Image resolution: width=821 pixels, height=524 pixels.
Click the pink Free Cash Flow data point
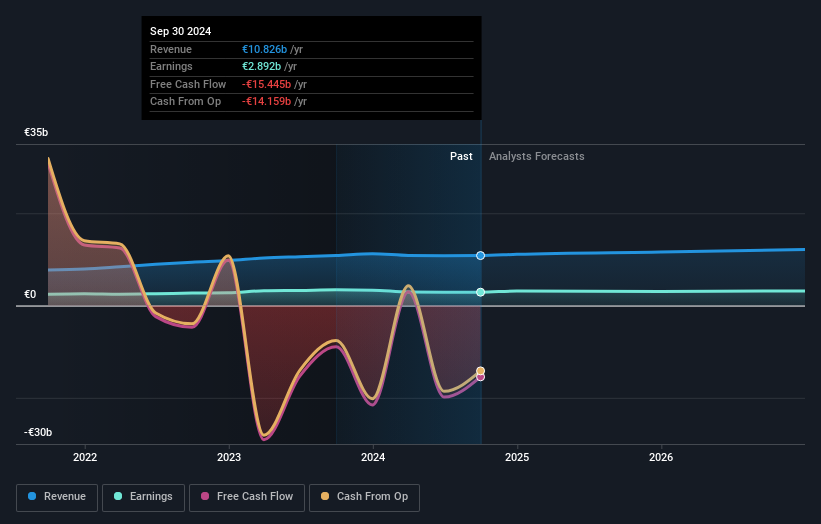480,377
